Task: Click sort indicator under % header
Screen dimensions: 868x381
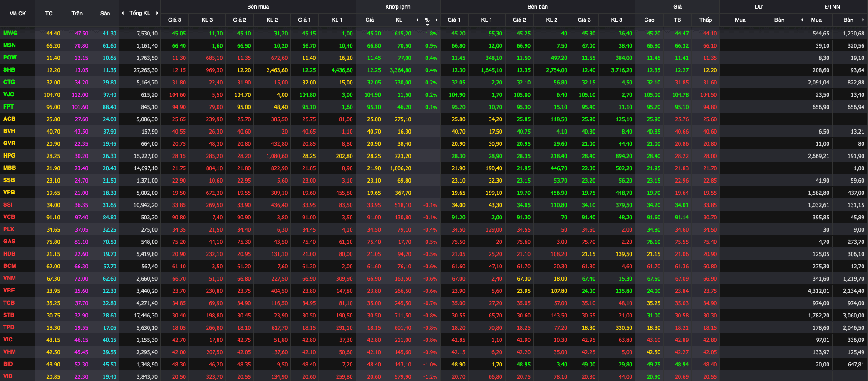Action: 427,25
